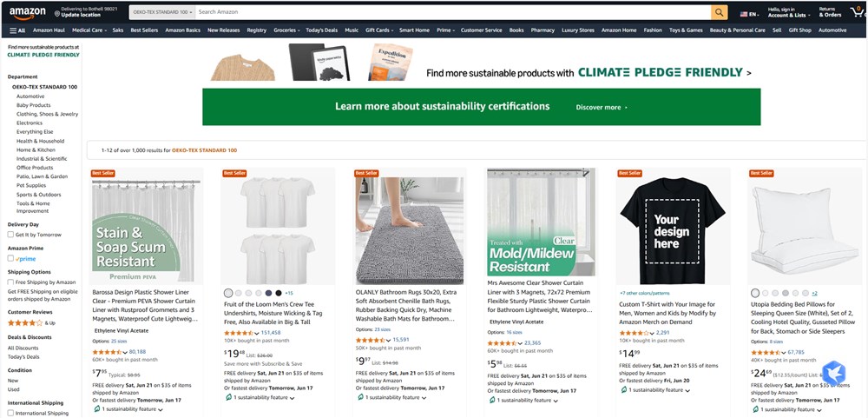This screenshot has height=418, width=868.
Task: Enable Get It by Tomorrow checkbox
Action: point(10,235)
